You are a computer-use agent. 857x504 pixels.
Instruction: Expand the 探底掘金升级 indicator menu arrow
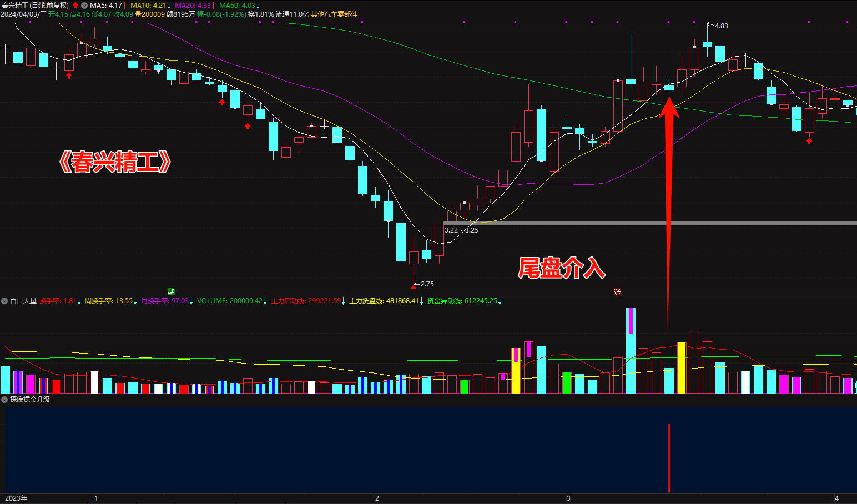point(4,399)
